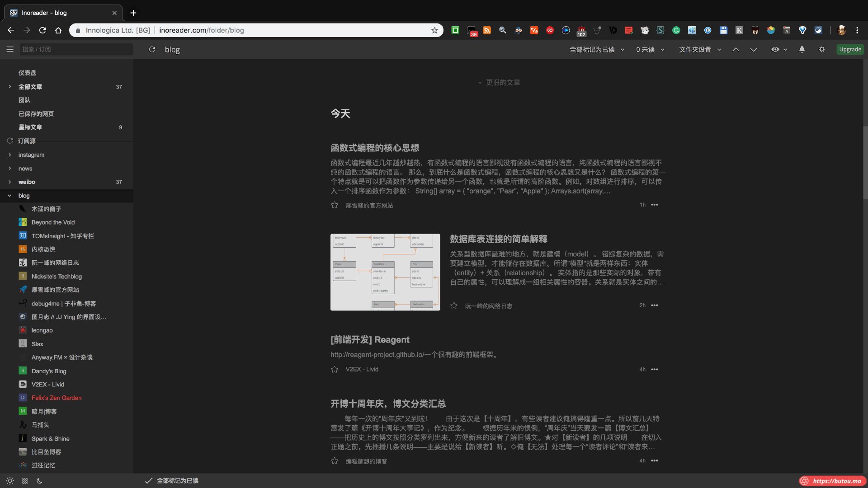868x488 pixels.
Task: Click the refresh icon beside blog title
Action: coord(152,50)
